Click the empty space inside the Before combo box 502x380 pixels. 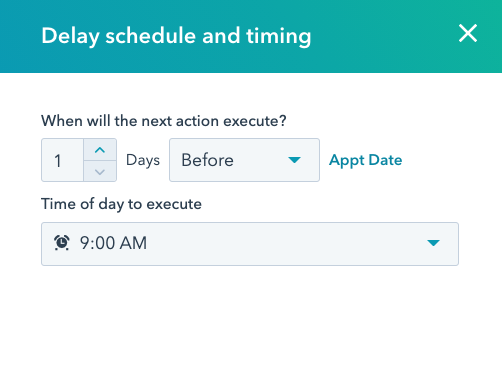(x=260, y=160)
